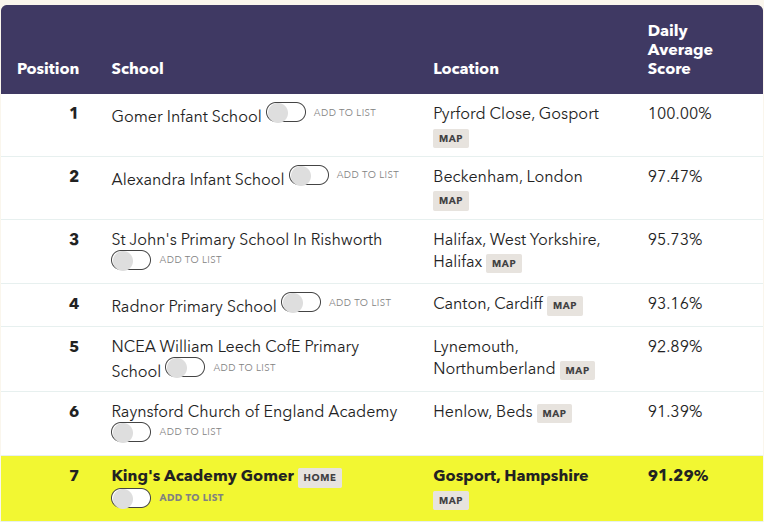Click the School column header
Image resolution: width=764 pixels, height=522 pixels.
click(x=137, y=69)
